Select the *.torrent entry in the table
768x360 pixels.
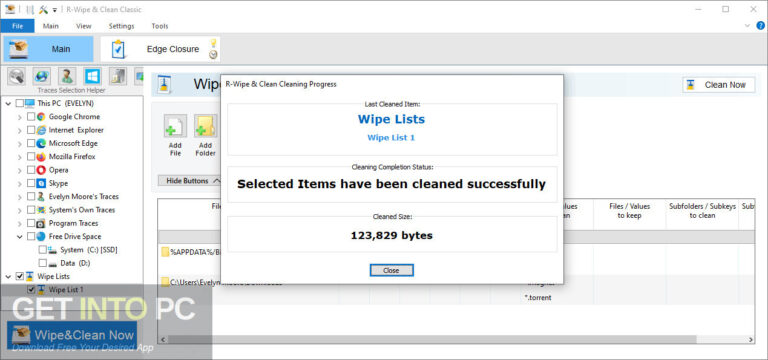click(x=539, y=297)
